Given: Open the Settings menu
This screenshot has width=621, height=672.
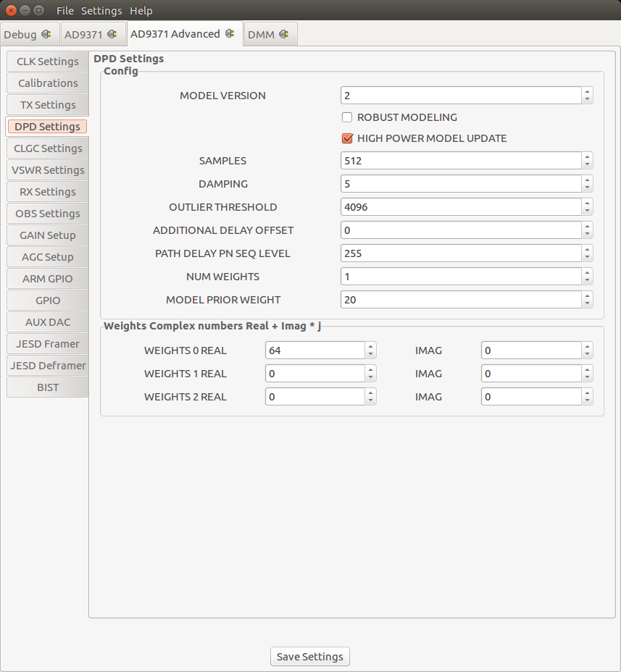Looking at the screenshot, I should (101, 10).
